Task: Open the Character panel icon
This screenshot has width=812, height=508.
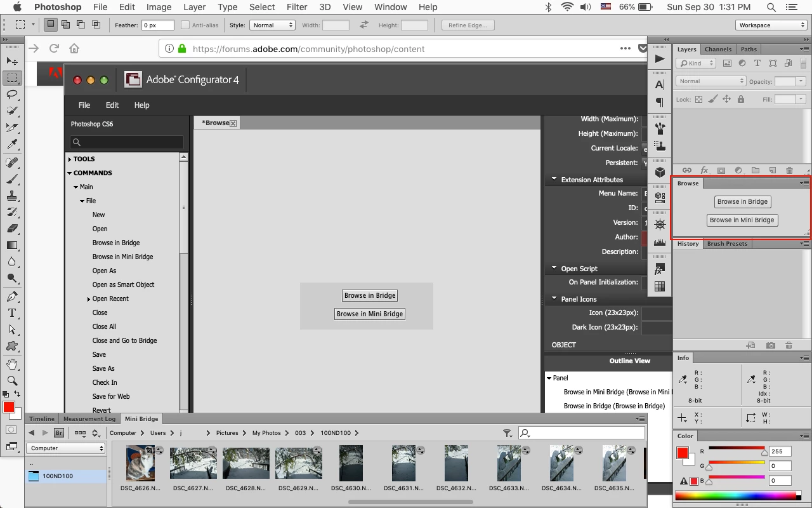Action: tap(660, 85)
